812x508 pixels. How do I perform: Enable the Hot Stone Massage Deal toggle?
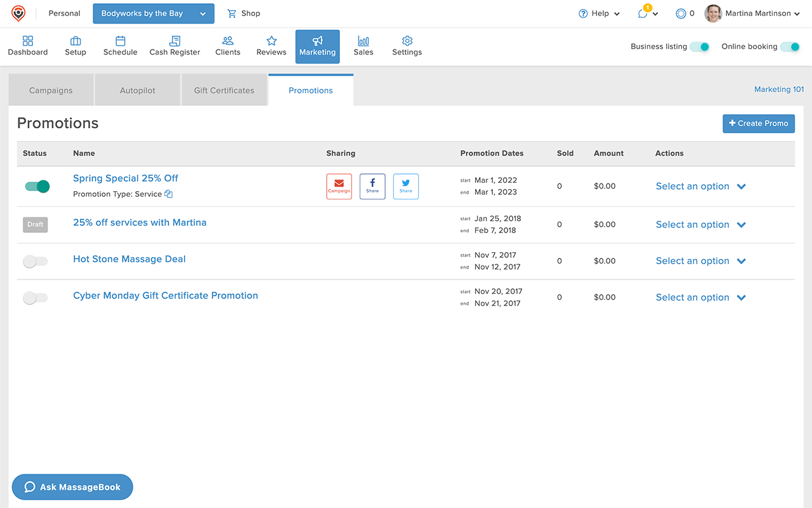[x=35, y=261]
